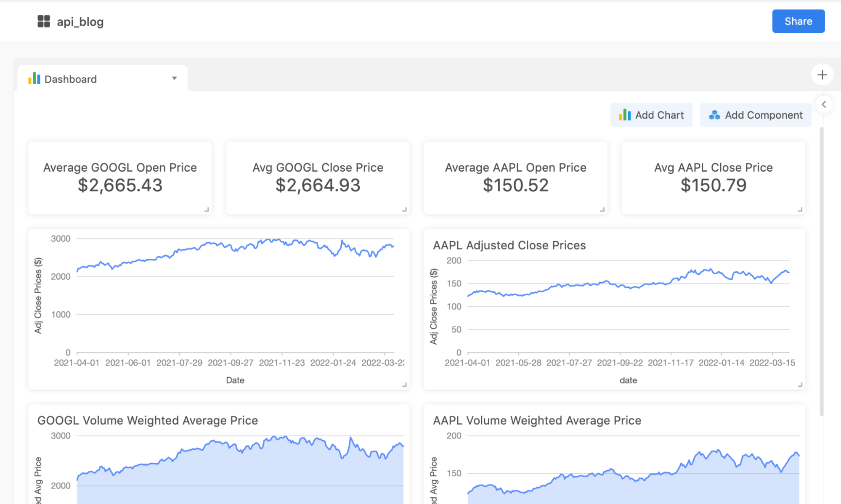Click resize handle on GOOGL Open Price card

(x=207, y=210)
